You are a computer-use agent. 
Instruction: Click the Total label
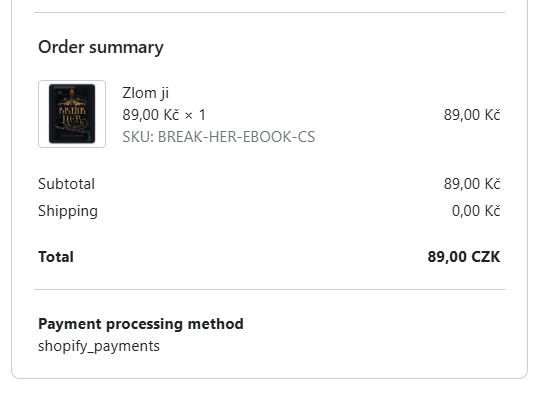coord(56,257)
